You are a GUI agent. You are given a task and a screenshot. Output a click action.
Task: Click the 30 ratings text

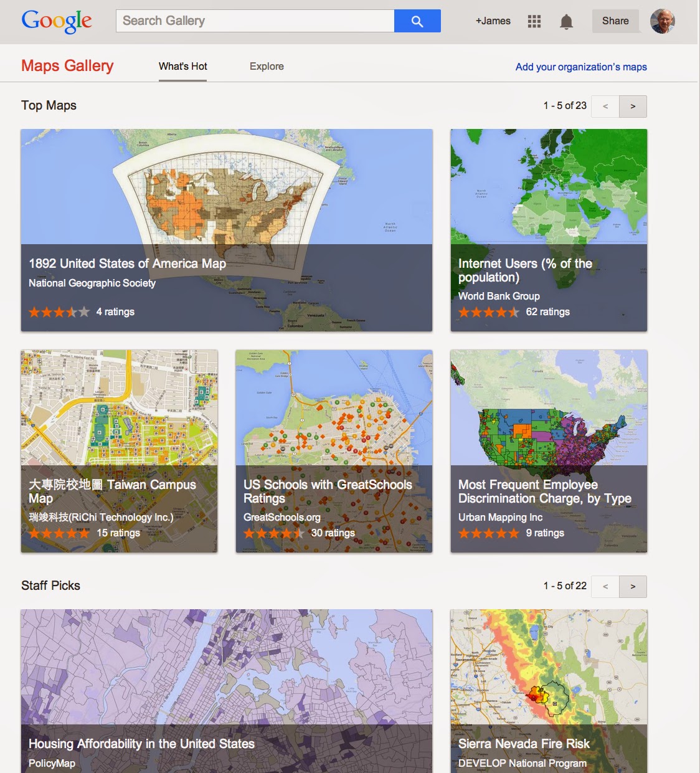(x=333, y=533)
